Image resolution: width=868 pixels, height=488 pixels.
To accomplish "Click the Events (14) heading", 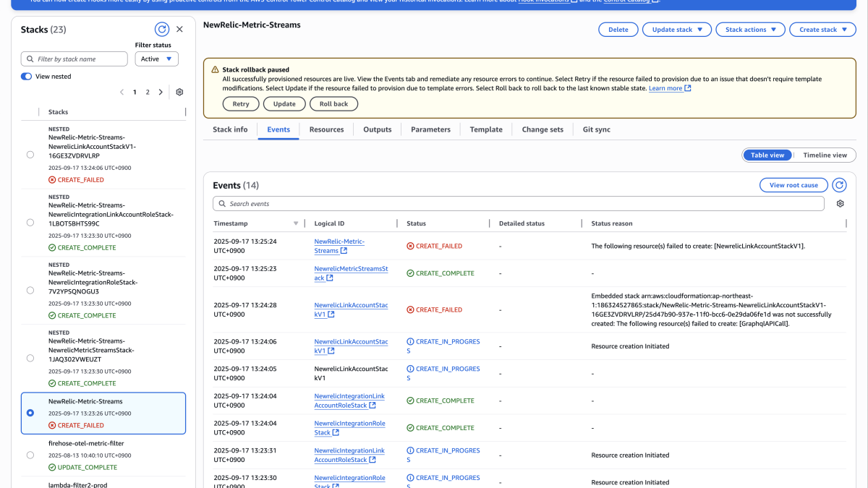I will click(x=236, y=185).
